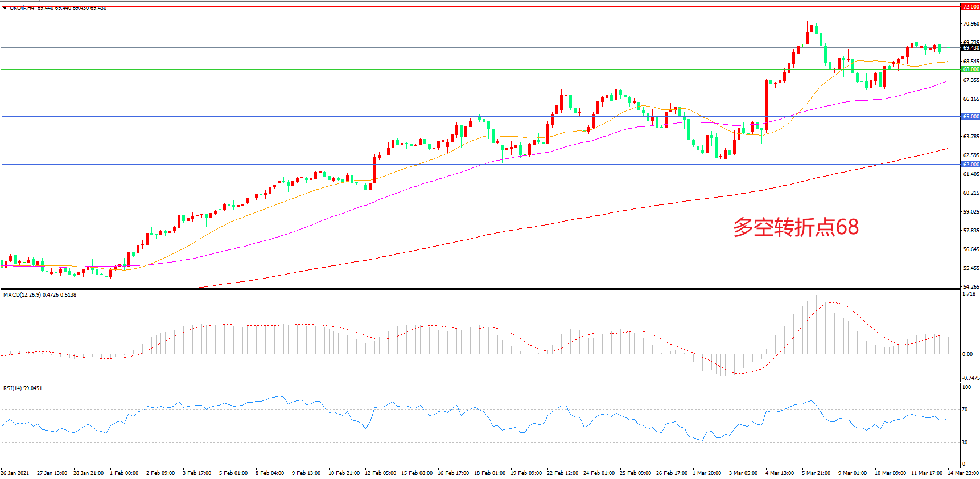Click the 26 Jan 2021 date label
Screen dimensions: 980x479
coord(15,473)
